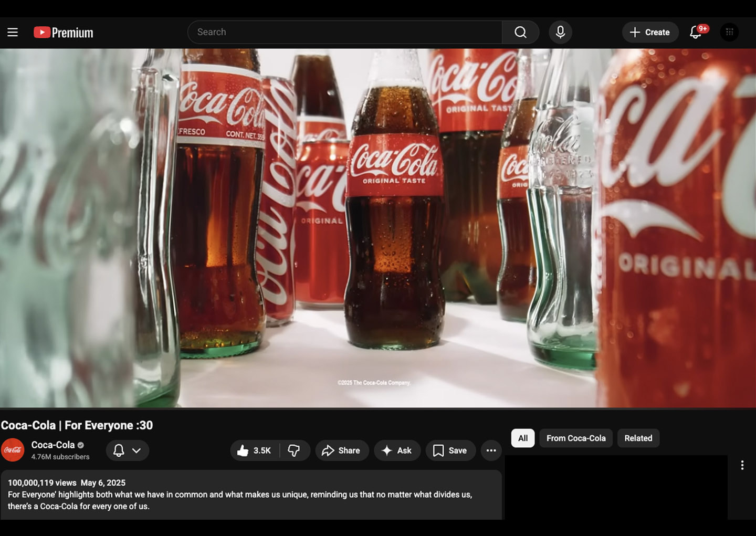Click the search magnifier button
The height and width of the screenshot is (536, 756).
(520, 33)
